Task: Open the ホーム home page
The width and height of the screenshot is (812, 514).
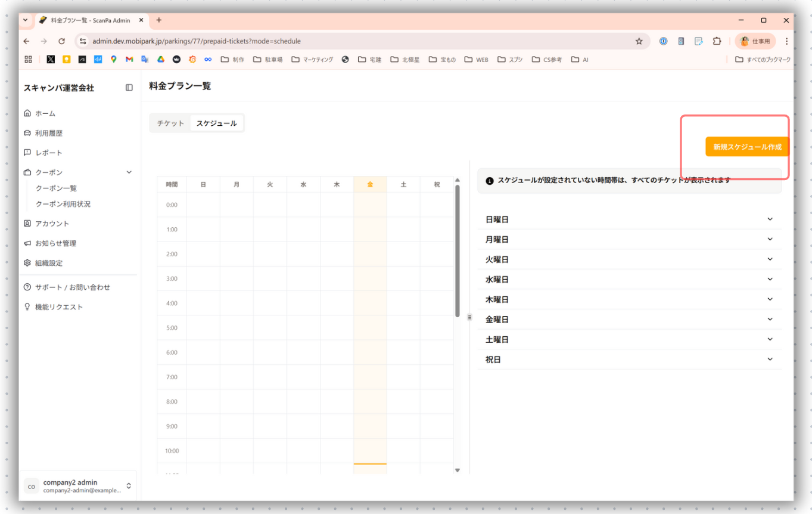Action: (x=45, y=113)
